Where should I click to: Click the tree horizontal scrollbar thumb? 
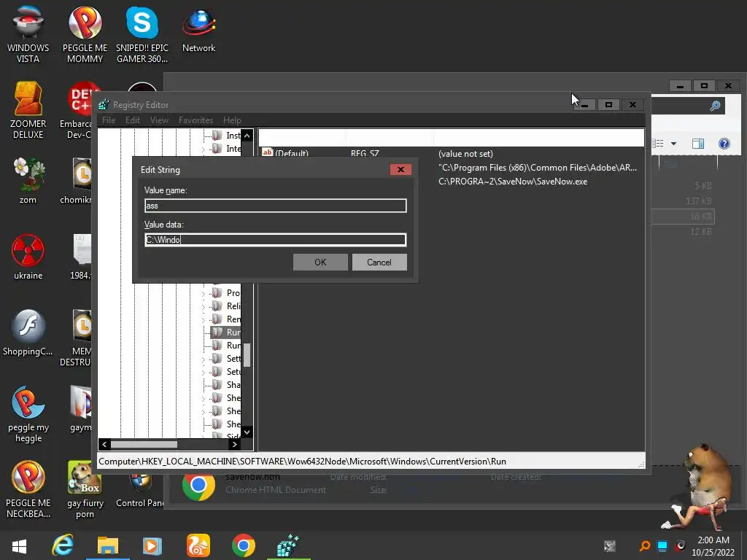144,444
